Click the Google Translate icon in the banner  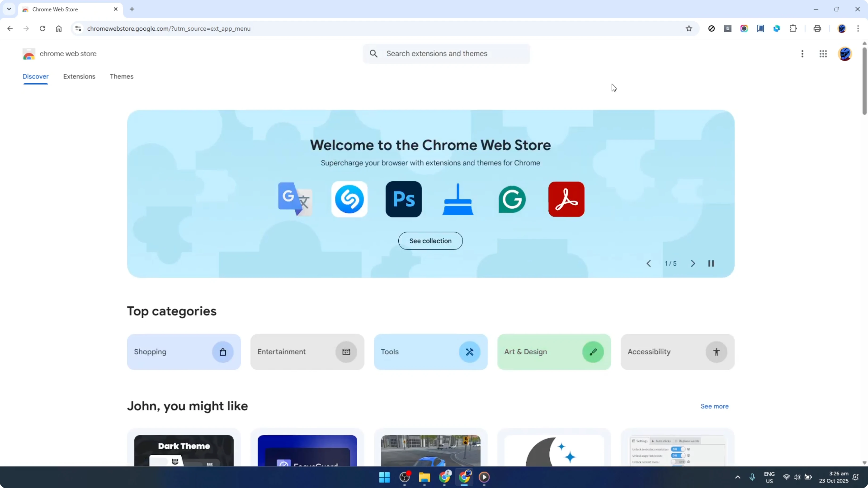point(295,199)
